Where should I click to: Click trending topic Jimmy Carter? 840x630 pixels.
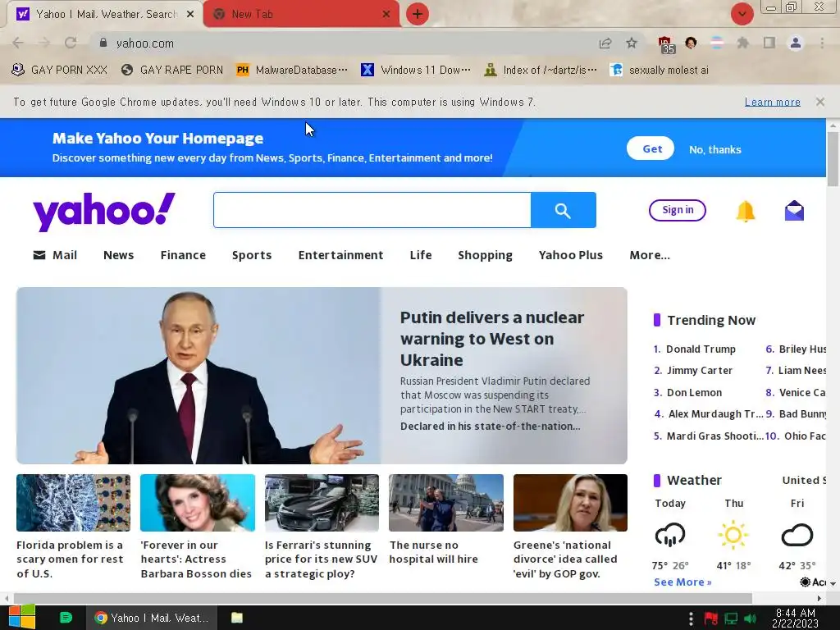pos(699,371)
